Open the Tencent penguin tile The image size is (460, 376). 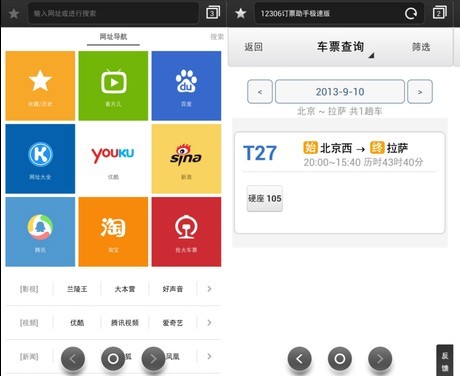(x=40, y=232)
